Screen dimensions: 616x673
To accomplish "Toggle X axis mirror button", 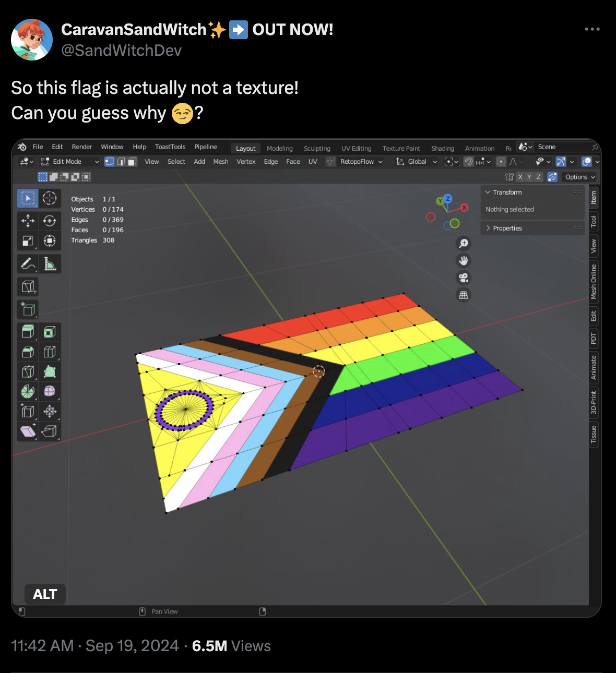I will tap(520, 177).
